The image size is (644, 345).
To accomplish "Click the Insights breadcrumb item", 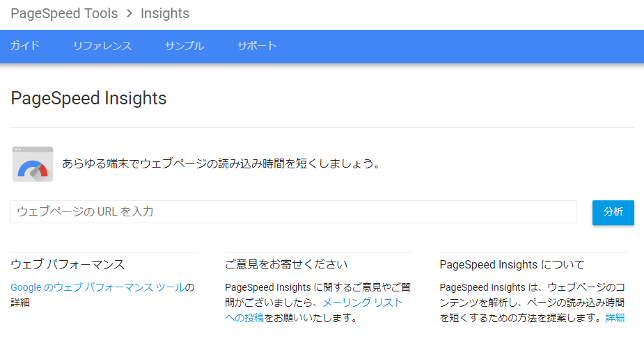I will coord(165,14).
